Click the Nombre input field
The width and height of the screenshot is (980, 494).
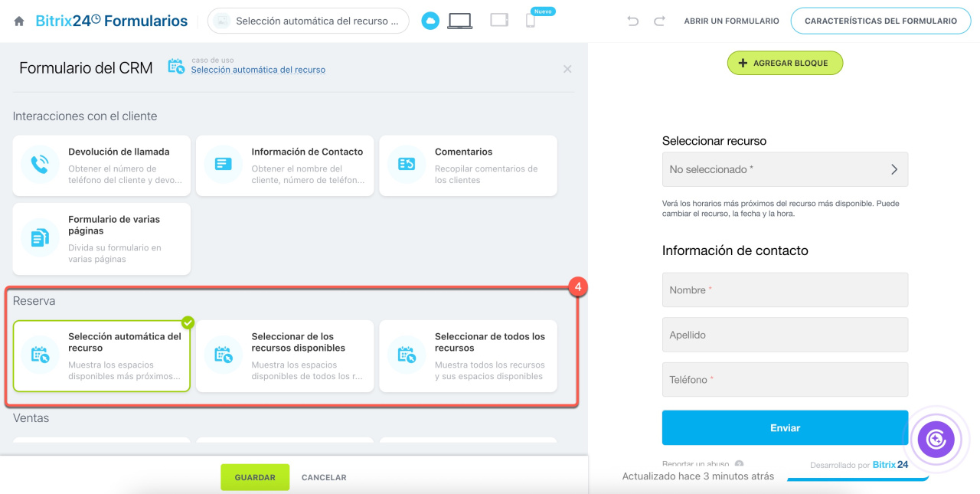click(785, 290)
